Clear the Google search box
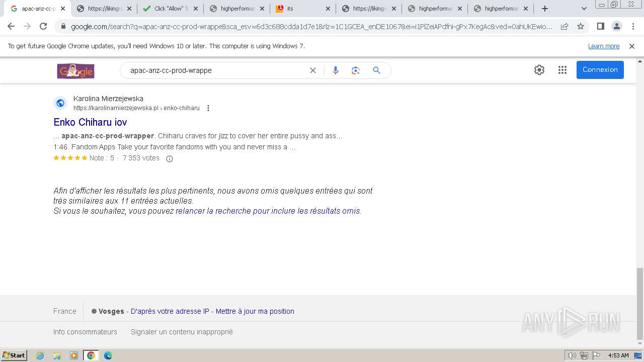Screen dimensions: 644x362 click(313, 70)
